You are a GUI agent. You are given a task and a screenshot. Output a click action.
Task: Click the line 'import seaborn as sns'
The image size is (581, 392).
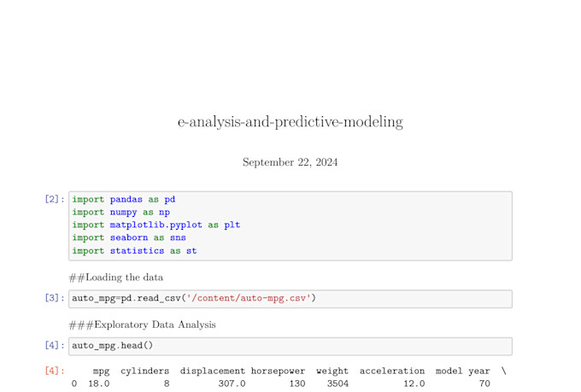pyautogui.click(x=129, y=237)
